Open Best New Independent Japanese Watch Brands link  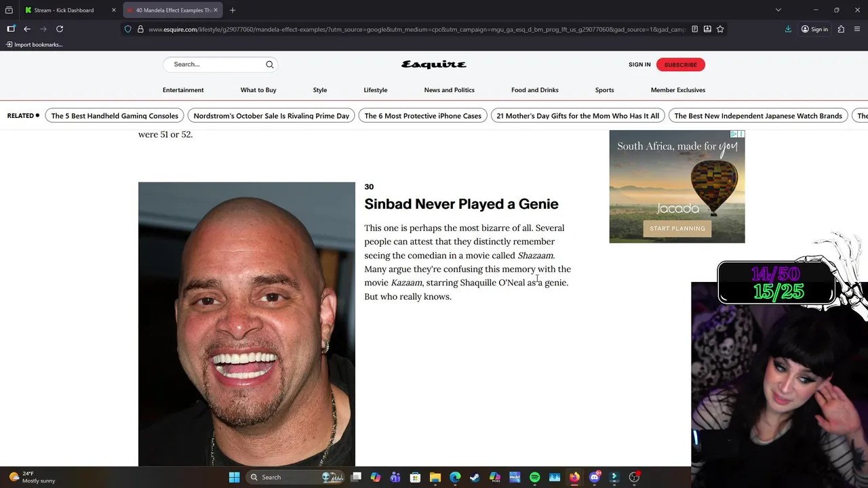click(x=758, y=116)
